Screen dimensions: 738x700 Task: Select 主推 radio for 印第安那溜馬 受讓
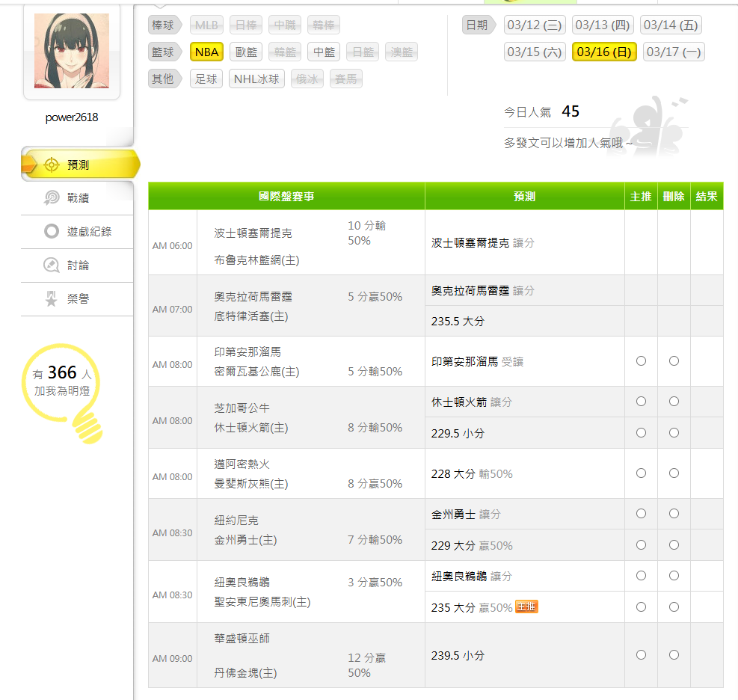641,361
